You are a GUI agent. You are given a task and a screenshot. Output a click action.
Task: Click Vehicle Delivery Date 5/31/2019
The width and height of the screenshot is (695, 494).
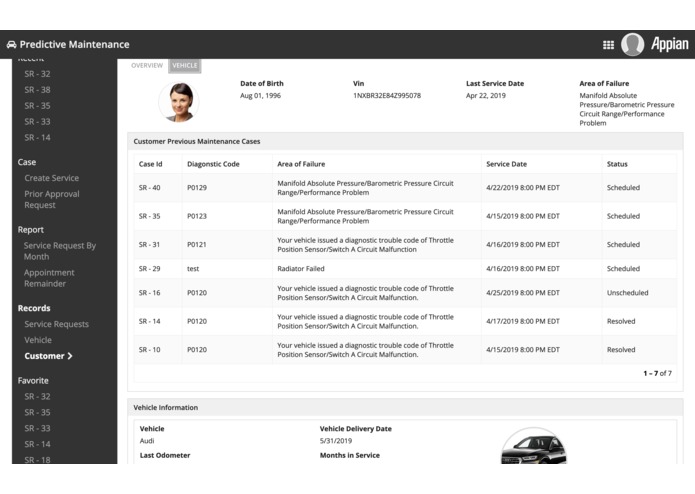click(336, 441)
